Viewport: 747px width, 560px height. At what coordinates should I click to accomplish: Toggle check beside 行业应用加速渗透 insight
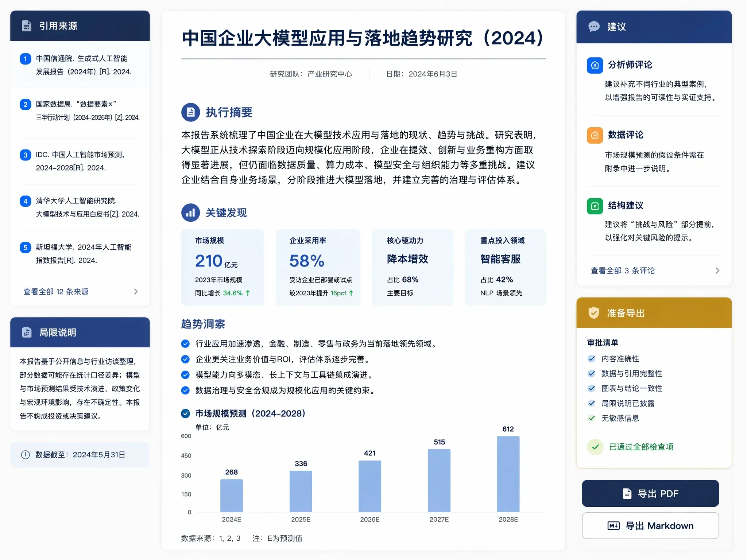(x=185, y=343)
